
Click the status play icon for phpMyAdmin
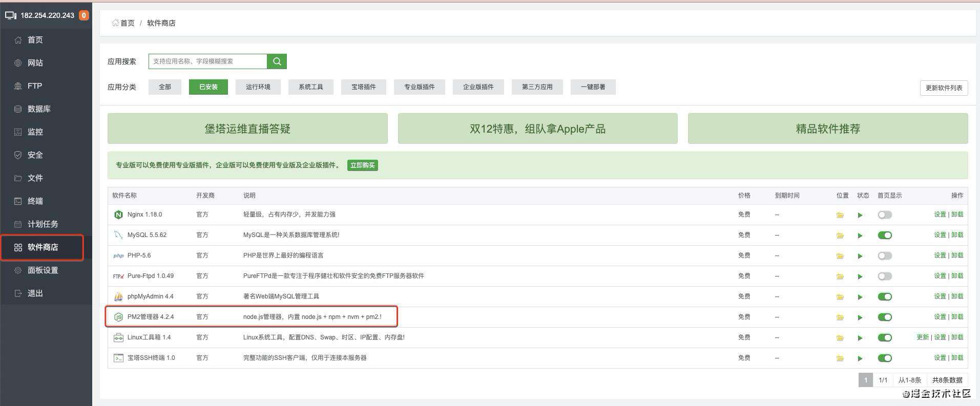[860, 297]
